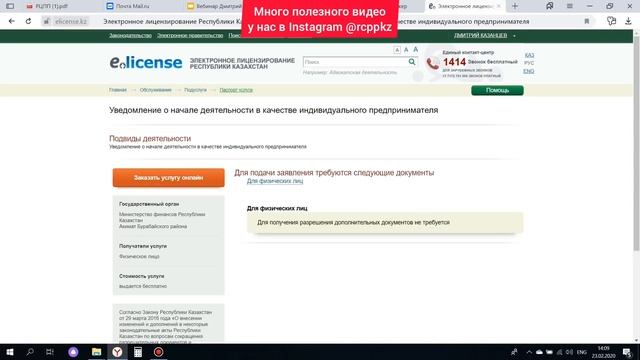Open the taskbar clock showing 14:09

point(604,352)
